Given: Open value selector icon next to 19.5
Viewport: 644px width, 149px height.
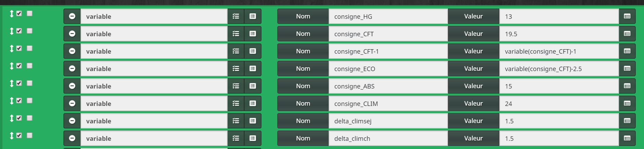Looking at the screenshot, I should [x=627, y=34].
